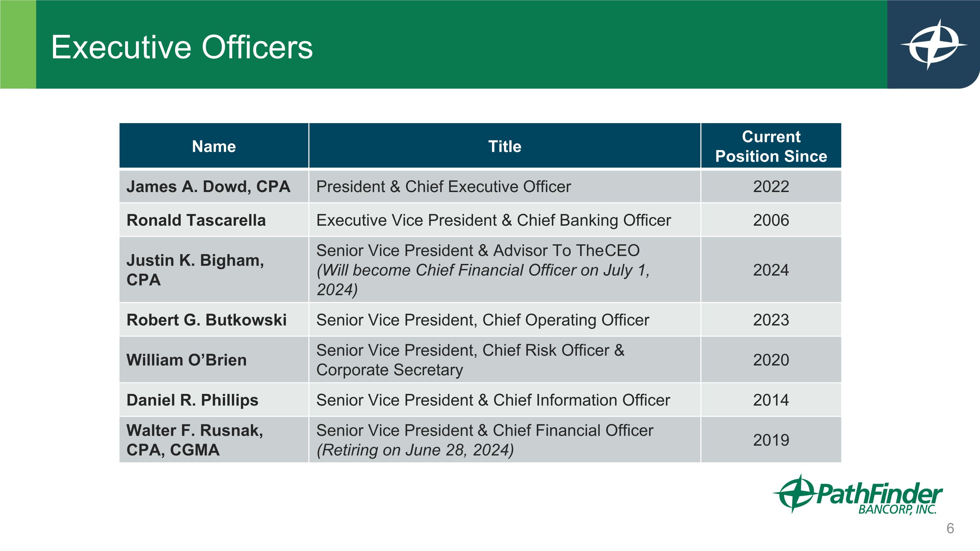
Task: Click the Retiring on June 28, 2024 note
Action: (415, 450)
